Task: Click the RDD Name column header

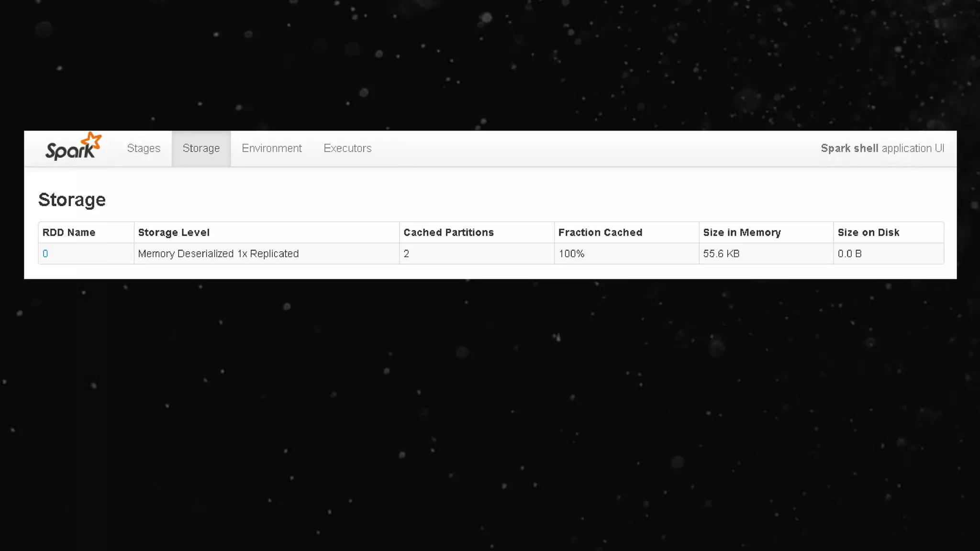Action: [69, 232]
